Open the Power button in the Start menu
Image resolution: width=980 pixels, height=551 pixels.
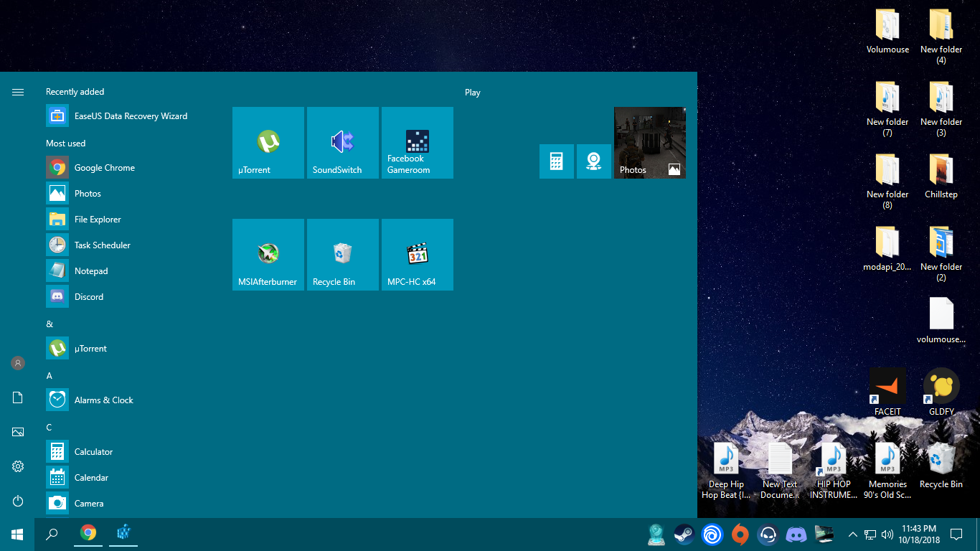tap(17, 501)
